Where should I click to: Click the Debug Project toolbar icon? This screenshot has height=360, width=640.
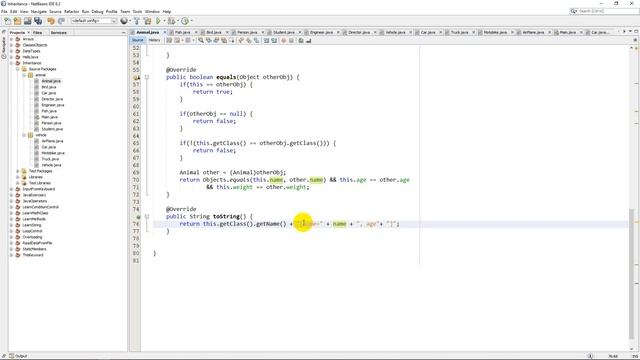point(171,21)
